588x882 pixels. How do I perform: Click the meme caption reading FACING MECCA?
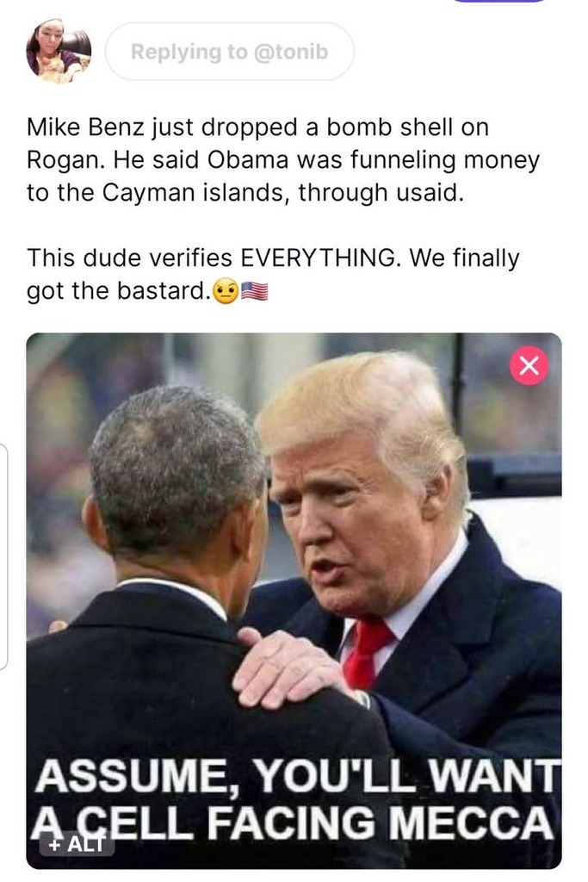(380, 823)
